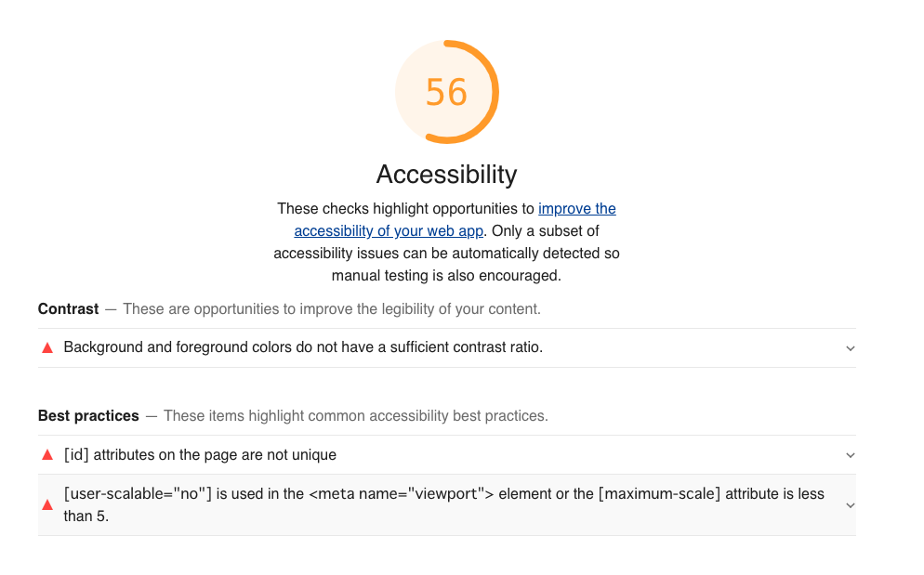Click the Contrast group legibility description text
Screen dimensions: 924x575
pos(332,308)
